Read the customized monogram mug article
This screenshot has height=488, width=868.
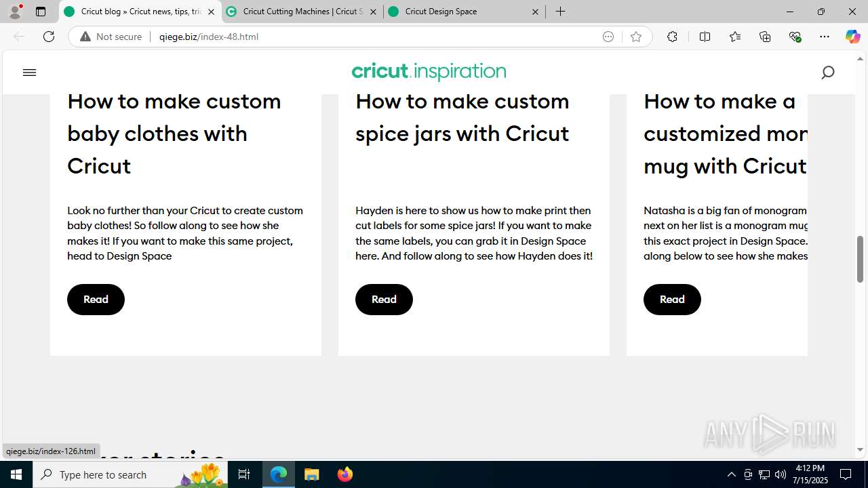(672, 300)
